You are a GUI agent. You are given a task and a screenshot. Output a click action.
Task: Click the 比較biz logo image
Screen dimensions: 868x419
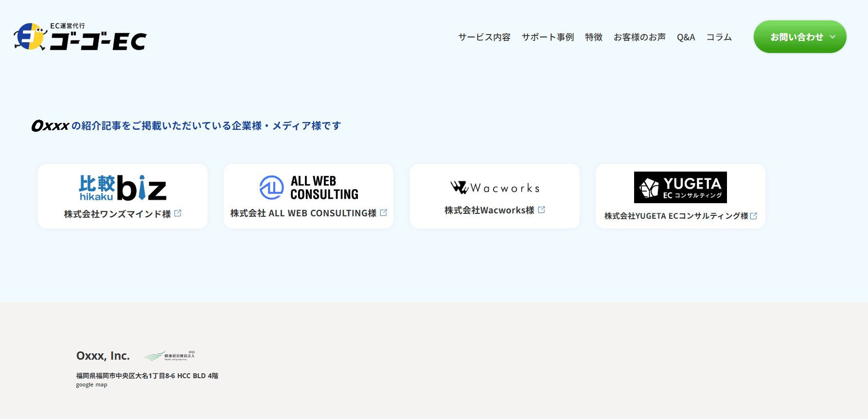[123, 188]
